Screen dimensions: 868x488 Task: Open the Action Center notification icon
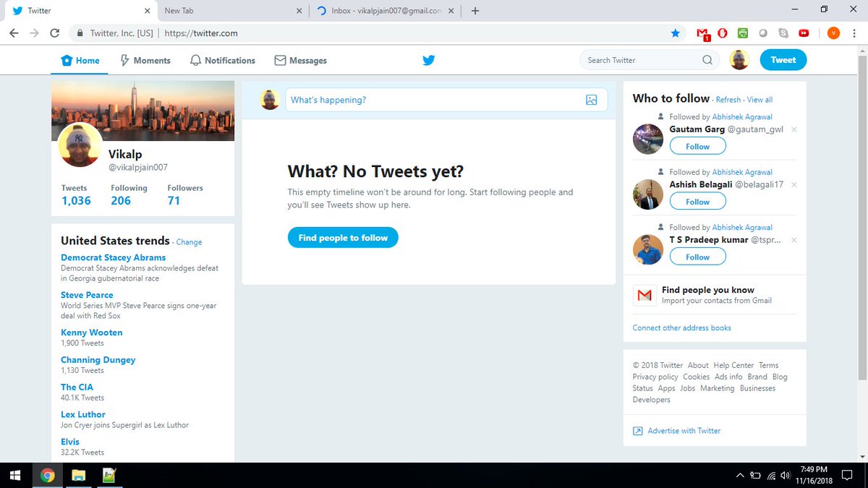(x=848, y=475)
